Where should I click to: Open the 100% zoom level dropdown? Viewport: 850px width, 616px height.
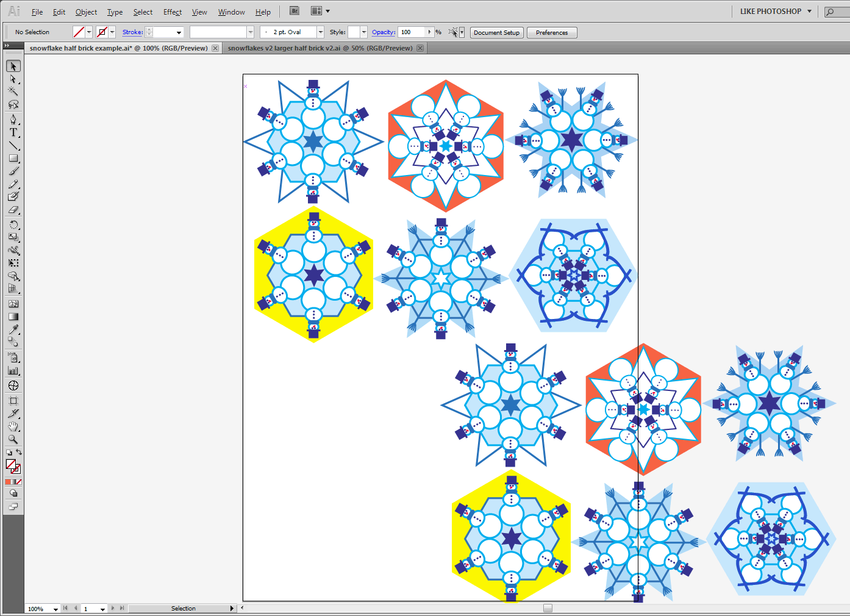(x=55, y=609)
